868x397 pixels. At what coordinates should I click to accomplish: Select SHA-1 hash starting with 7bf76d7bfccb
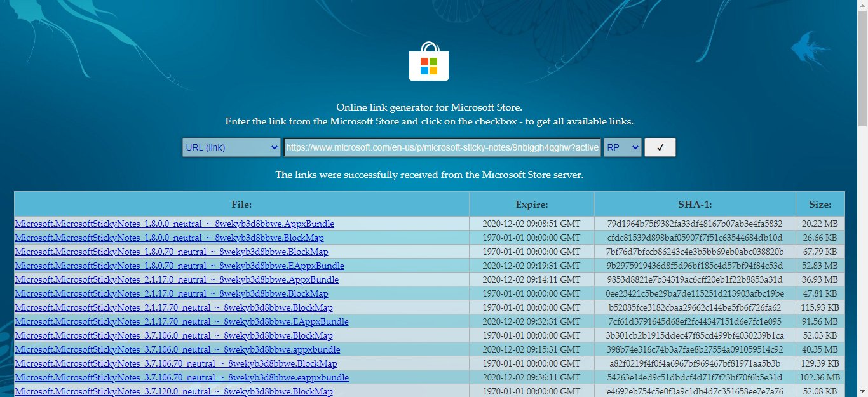point(695,252)
